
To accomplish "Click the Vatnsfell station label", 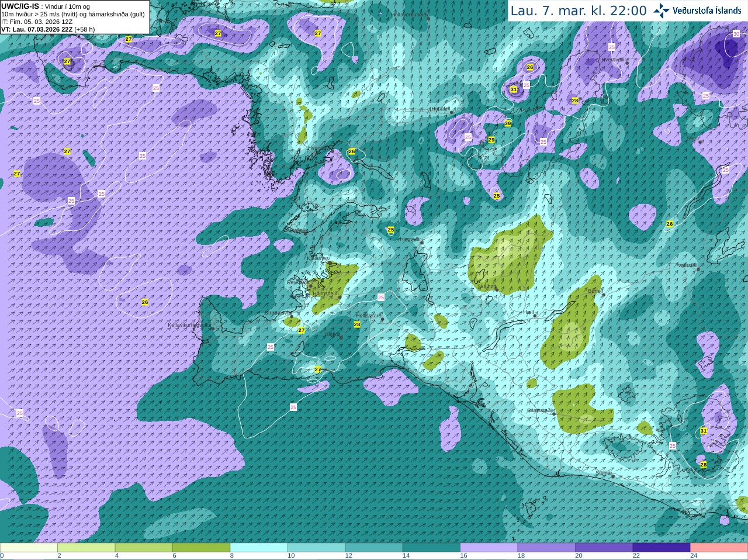I will point(687,265).
